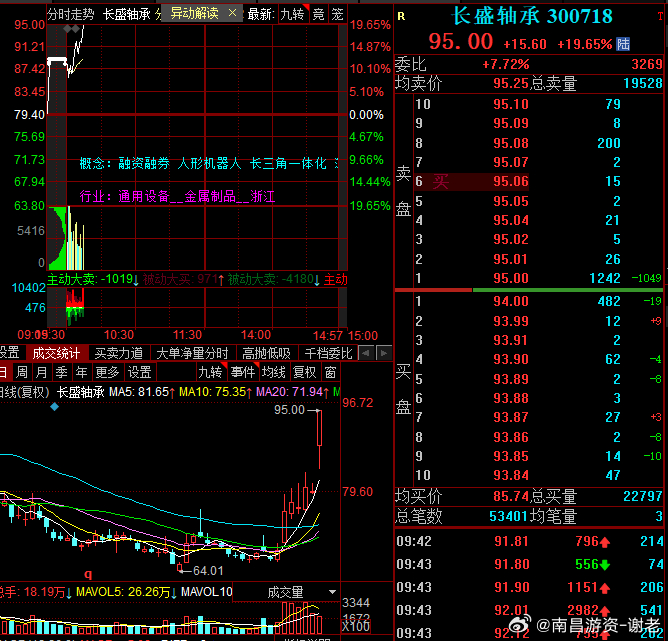This screenshot has width=668, height=641.
Task: Click buy level 10 price 93.84
Action: pos(511,475)
